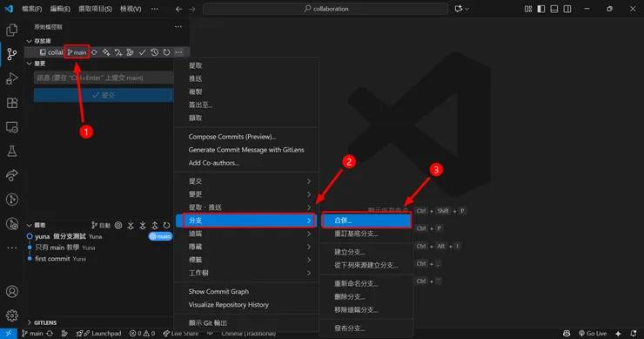Click Launchpad in status bar
644x339 pixels.
click(x=99, y=334)
